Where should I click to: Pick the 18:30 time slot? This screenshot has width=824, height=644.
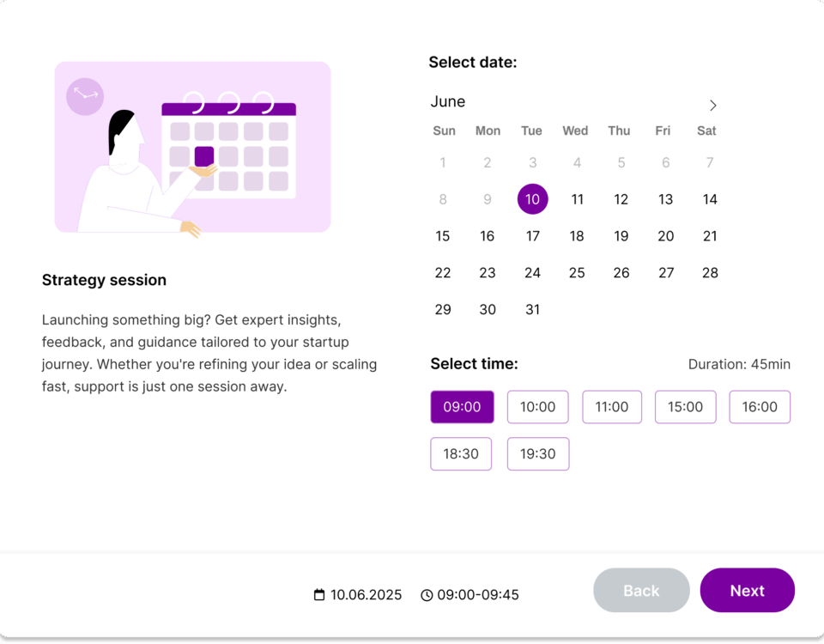(461, 453)
